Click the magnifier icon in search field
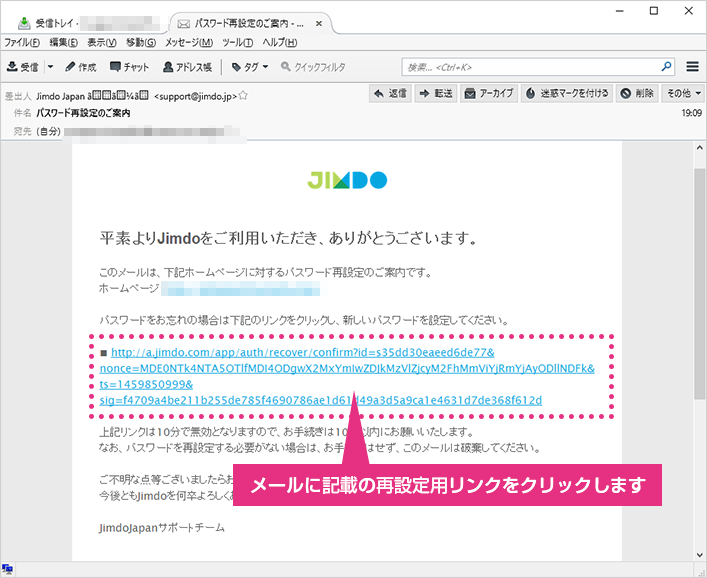The image size is (707, 578). [x=666, y=67]
